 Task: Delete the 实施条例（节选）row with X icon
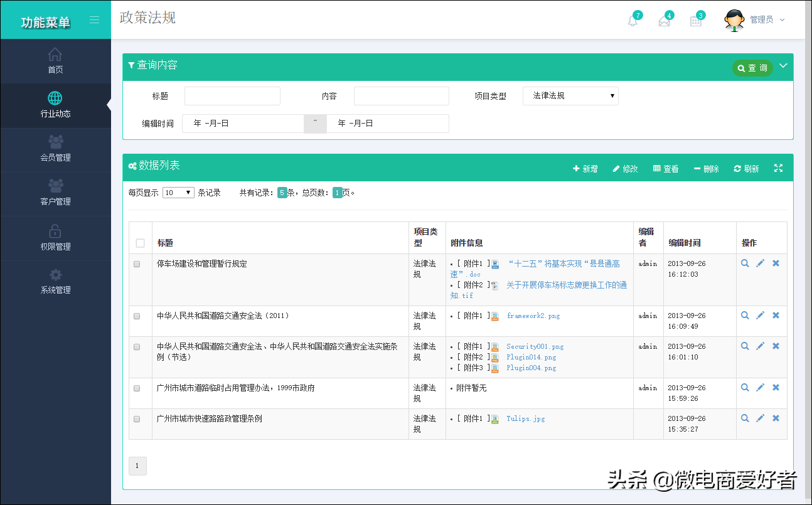[776, 346]
